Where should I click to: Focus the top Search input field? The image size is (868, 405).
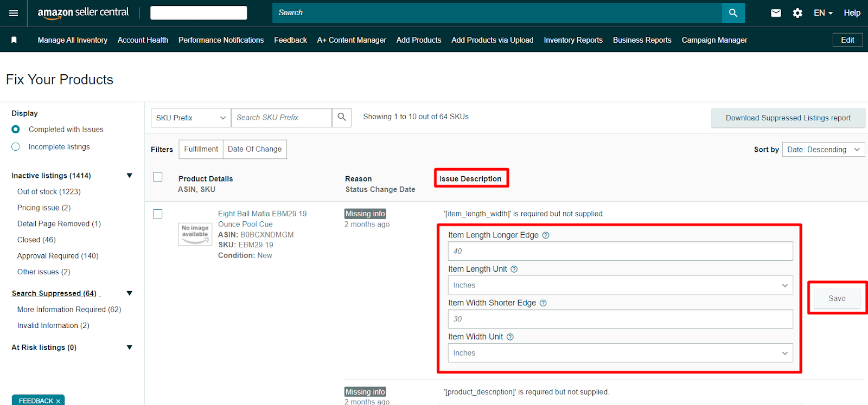[x=497, y=12]
